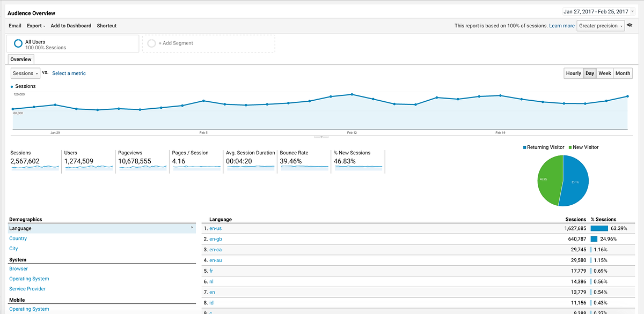The width and height of the screenshot is (644, 314).
Task: Select Country under Demographics
Action: (x=18, y=238)
